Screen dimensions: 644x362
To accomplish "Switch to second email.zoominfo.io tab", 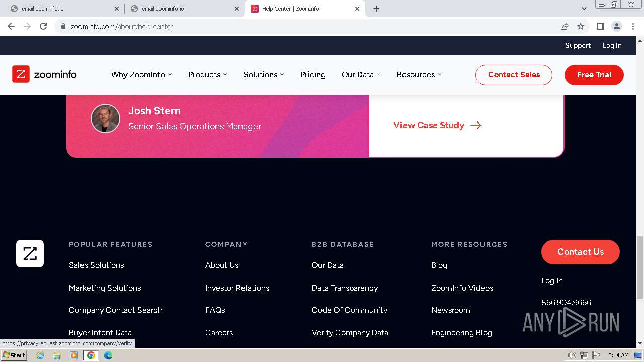I will [184, 9].
